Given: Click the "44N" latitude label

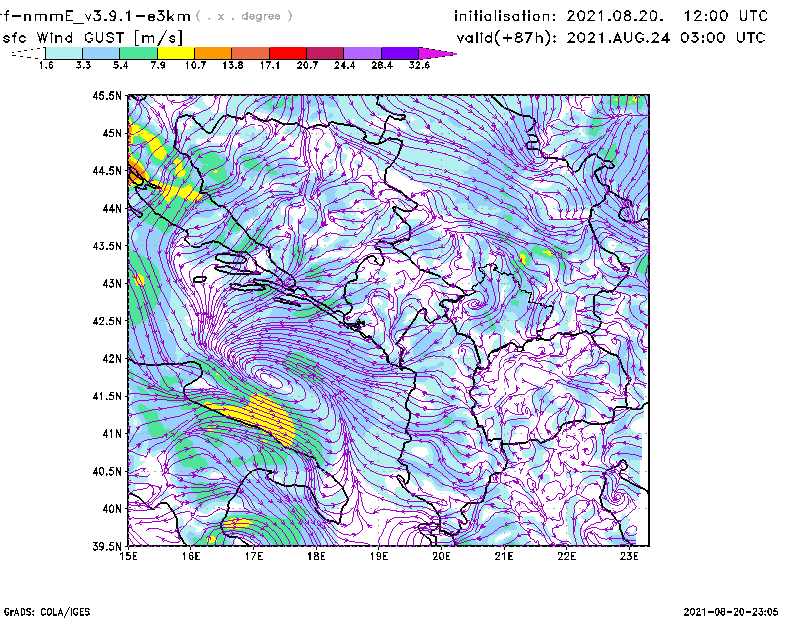Looking at the screenshot, I should [x=112, y=208].
